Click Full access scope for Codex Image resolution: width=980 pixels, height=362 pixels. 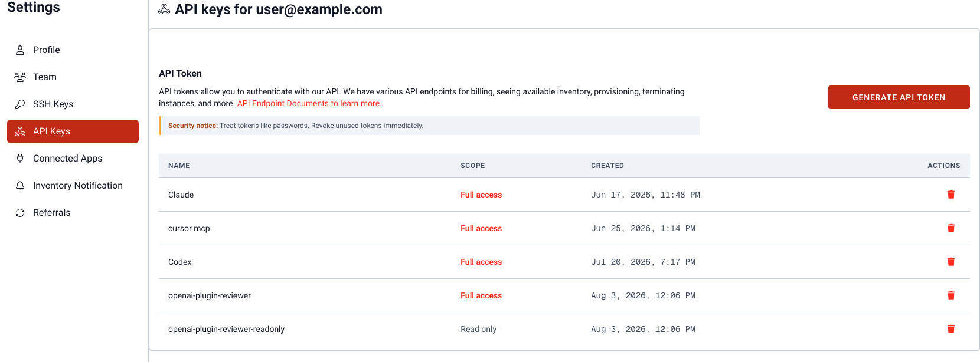[481, 262]
